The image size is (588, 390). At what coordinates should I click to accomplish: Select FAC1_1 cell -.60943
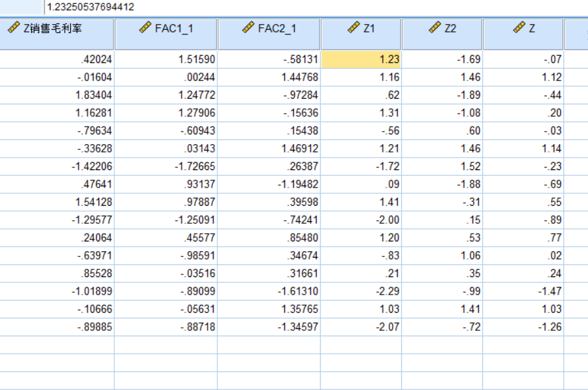(165, 130)
